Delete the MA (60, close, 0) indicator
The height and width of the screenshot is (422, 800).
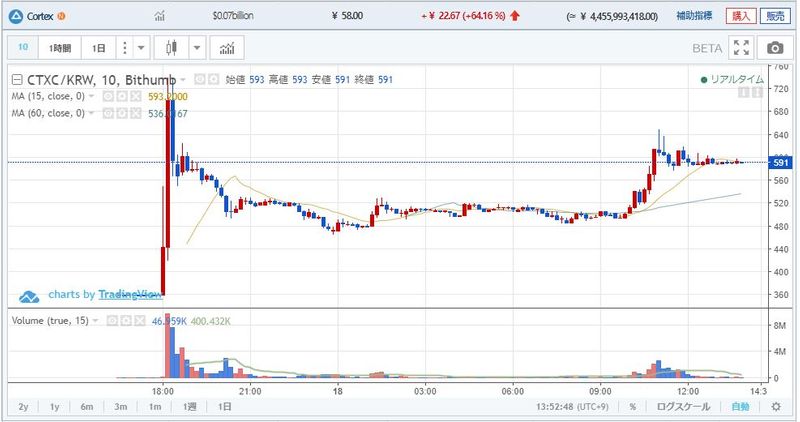click(134, 113)
